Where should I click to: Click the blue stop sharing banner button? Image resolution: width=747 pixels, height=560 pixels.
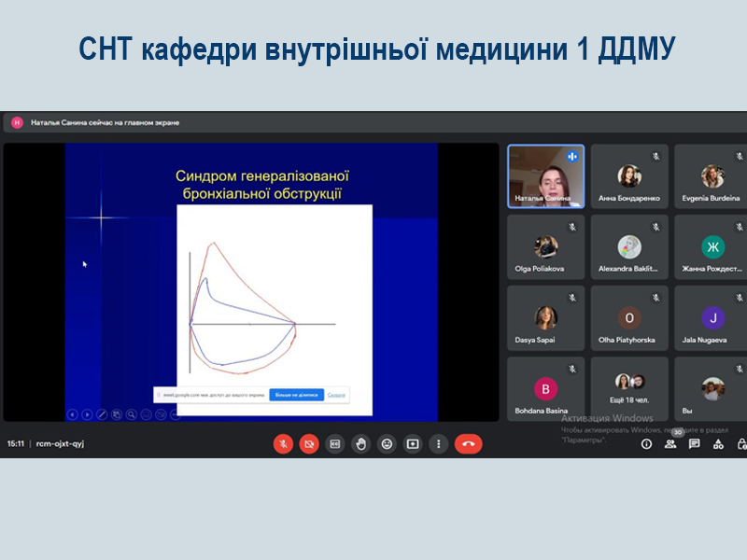[296, 395]
